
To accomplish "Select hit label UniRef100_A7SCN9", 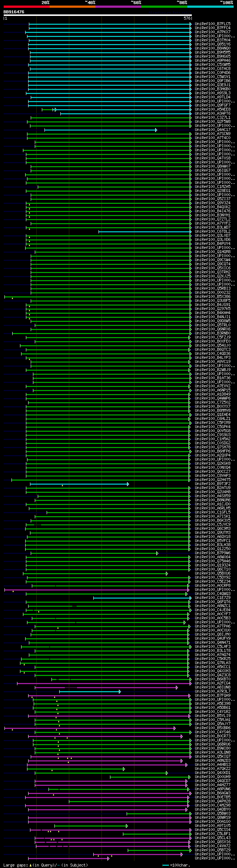I will pos(213,134).
